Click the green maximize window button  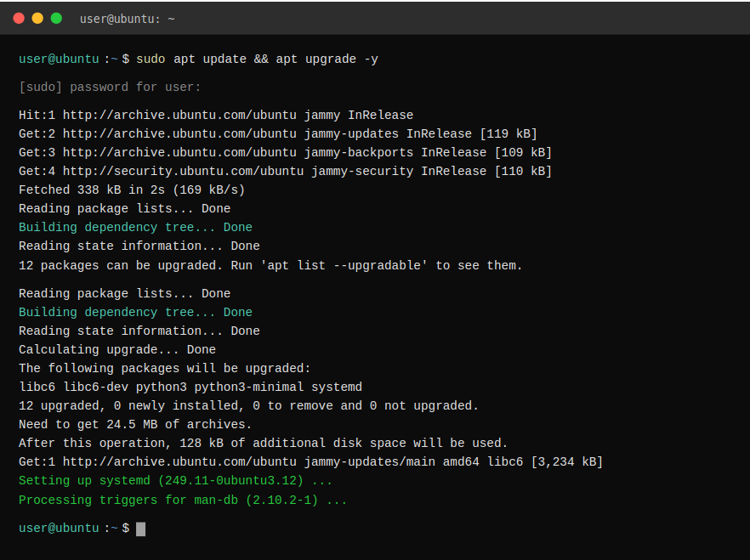(56, 18)
